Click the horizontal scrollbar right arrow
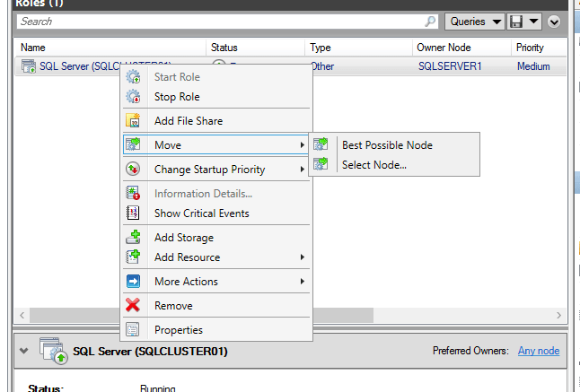The height and width of the screenshot is (392, 580). [558, 315]
